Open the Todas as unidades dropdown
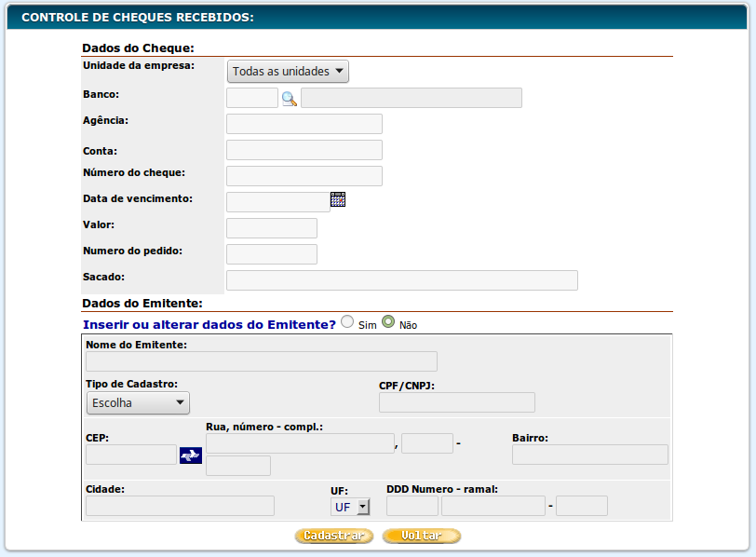 click(x=288, y=72)
